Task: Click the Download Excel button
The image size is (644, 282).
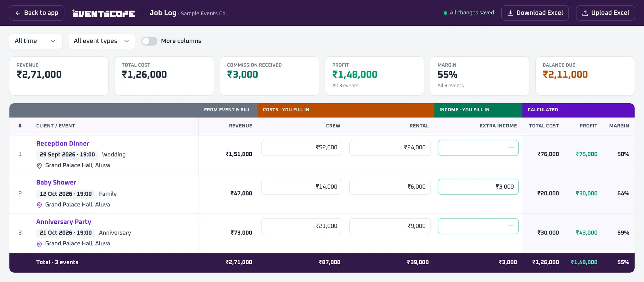Action: click(x=535, y=13)
